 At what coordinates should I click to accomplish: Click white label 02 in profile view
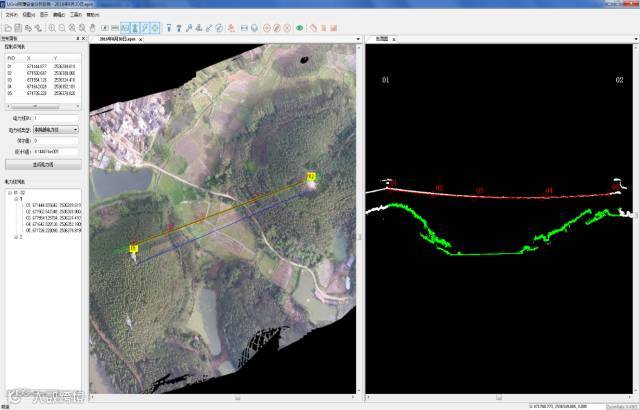tap(619, 80)
